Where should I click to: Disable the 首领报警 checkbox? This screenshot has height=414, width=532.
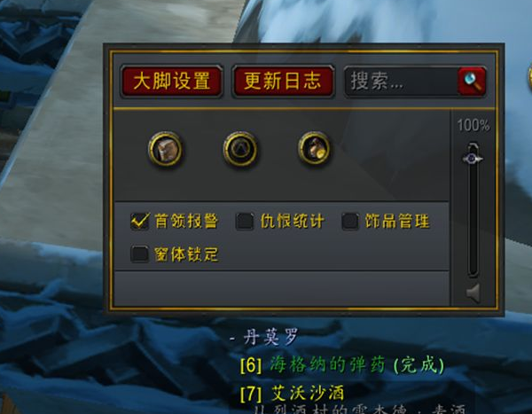coord(139,222)
